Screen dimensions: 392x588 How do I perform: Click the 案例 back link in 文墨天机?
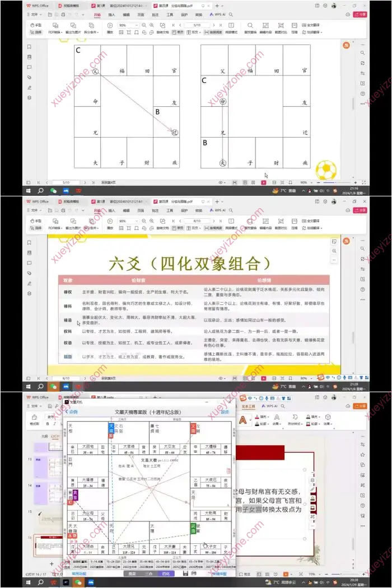(x=72, y=412)
